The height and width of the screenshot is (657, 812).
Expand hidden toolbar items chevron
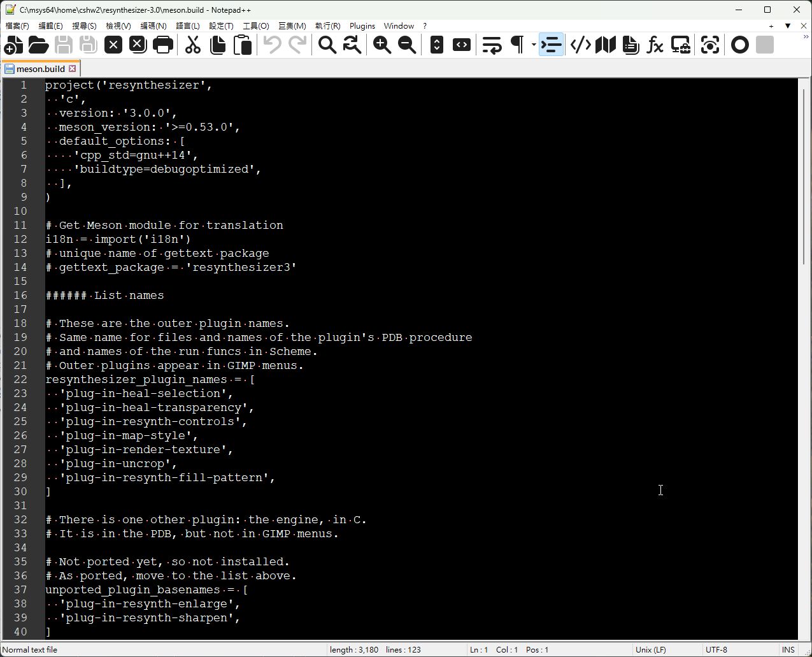pyautogui.click(x=805, y=38)
